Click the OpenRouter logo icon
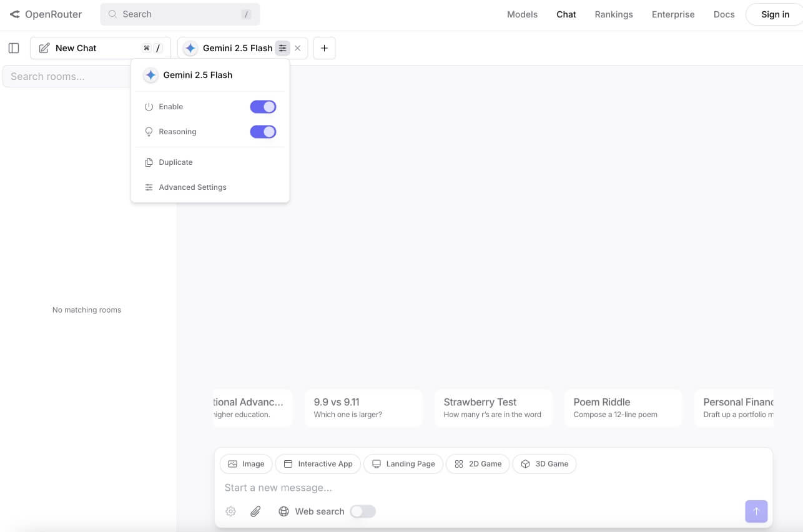The height and width of the screenshot is (532, 803). (x=14, y=14)
